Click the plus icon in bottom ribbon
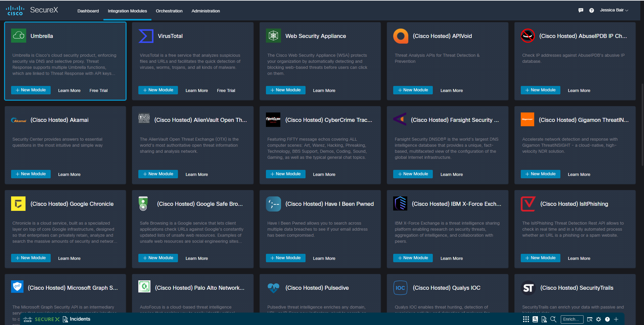Image resolution: width=644 pixels, height=325 pixels. pyautogui.click(x=616, y=319)
